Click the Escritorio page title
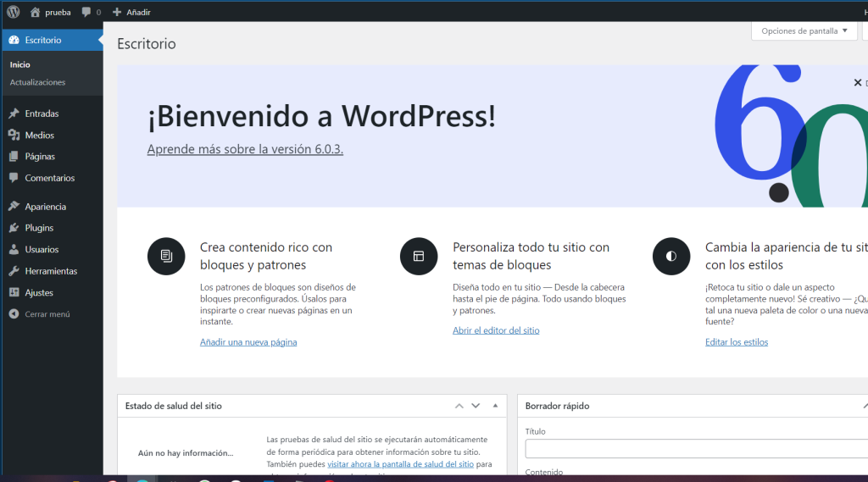Image resolution: width=868 pixels, height=482 pixels. [146, 44]
